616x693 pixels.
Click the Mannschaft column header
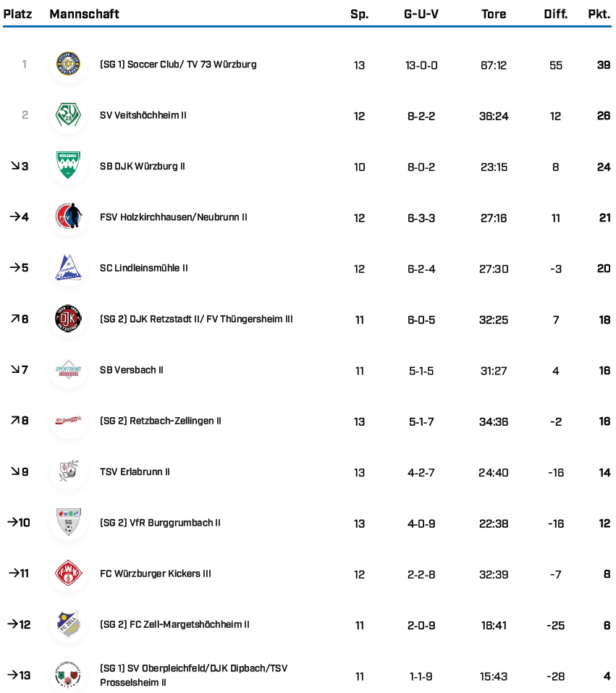coord(84,14)
